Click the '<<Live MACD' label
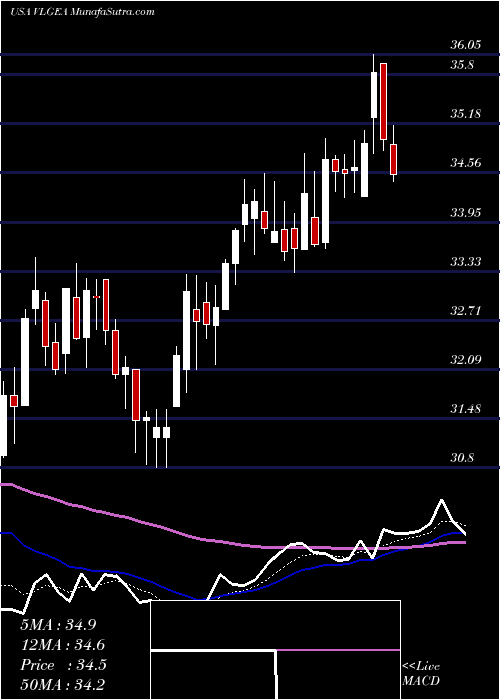Screen dimensions: 500x700 [421, 674]
